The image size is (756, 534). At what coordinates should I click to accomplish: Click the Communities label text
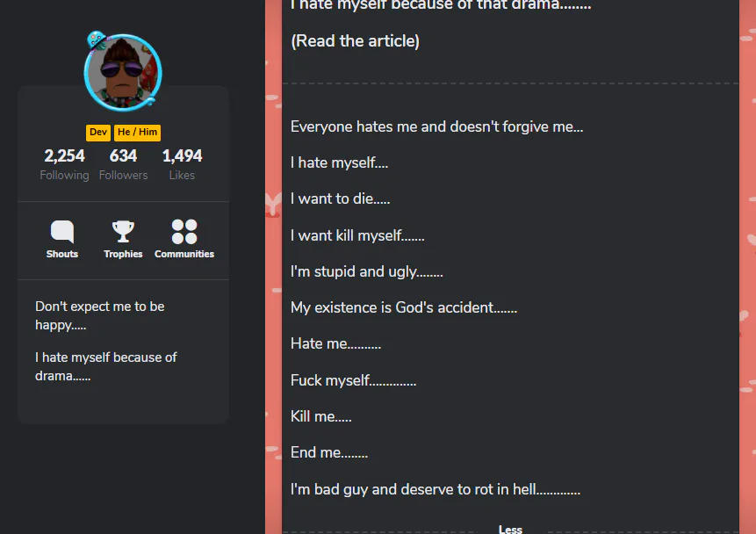point(184,254)
